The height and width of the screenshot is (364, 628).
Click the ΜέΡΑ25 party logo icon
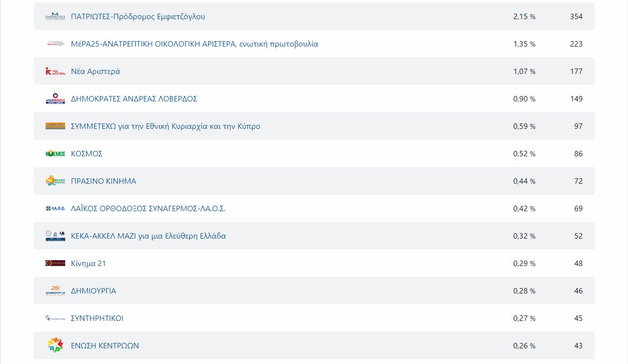coord(55,44)
